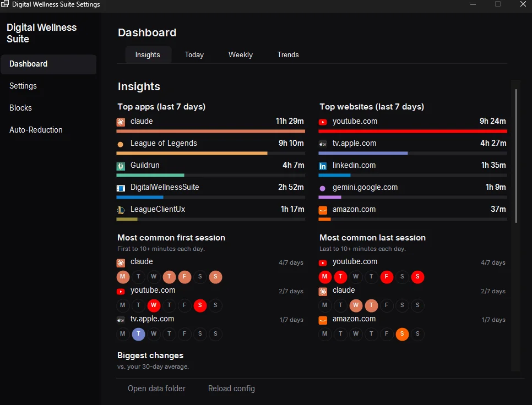This screenshot has height=405, width=532.
Task: Click the Top websites (last 7 days) heading
Action: 372,107
